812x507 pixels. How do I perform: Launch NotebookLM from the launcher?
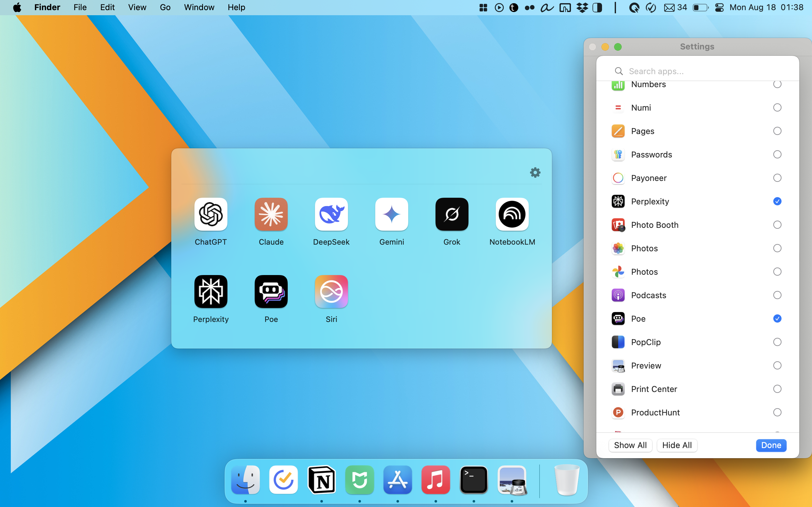[x=512, y=214]
